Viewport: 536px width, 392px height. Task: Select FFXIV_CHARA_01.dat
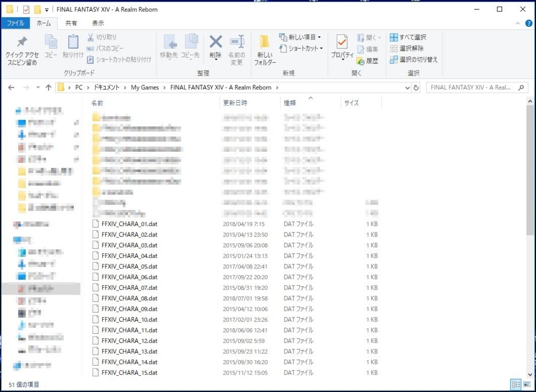pyautogui.click(x=130, y=224)
